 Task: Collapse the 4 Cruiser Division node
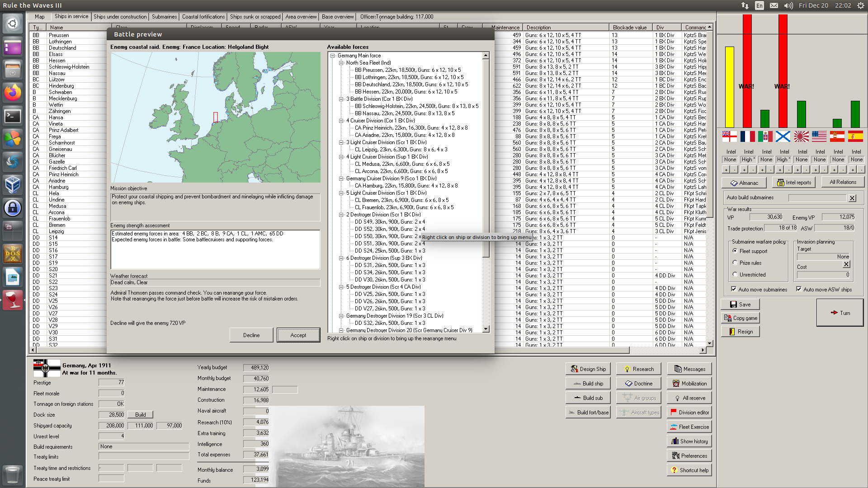341,121
